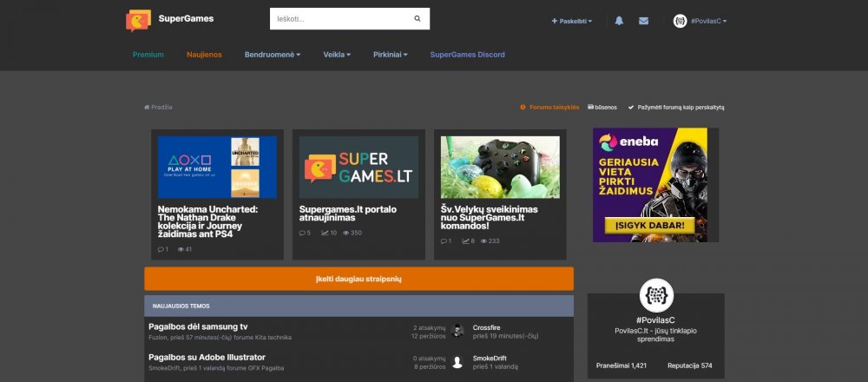Open the #PovilasC account dropdown
This screenshot has width=868, height=382.
708,21
